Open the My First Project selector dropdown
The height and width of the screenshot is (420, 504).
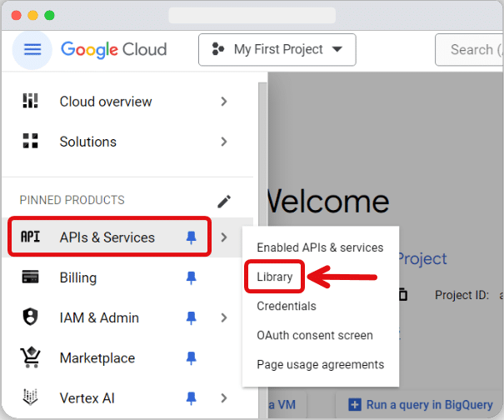click(277, 50)
